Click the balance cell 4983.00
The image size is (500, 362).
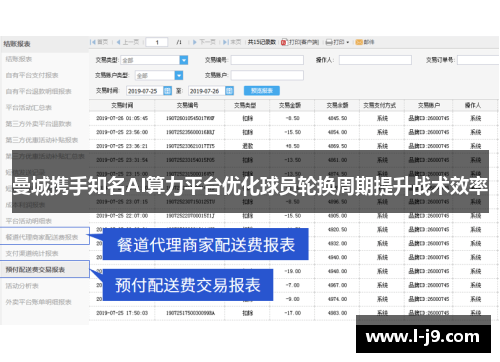[337, 313]
